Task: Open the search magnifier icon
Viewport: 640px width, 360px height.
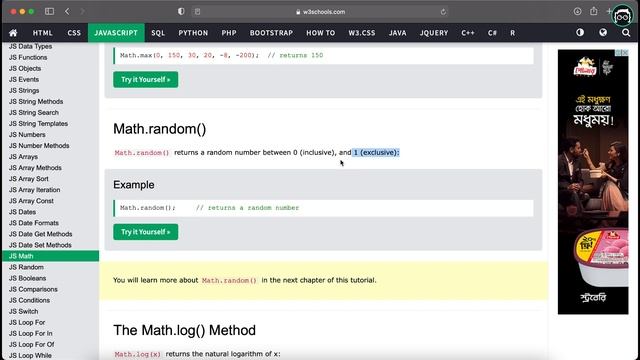Action: pyautogui.click(x=626, y=33)
